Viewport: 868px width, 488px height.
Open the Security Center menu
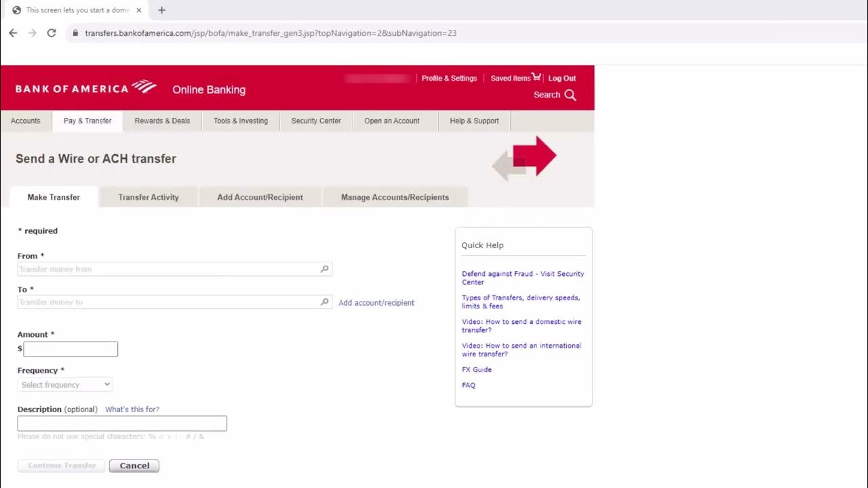(316, 121)
